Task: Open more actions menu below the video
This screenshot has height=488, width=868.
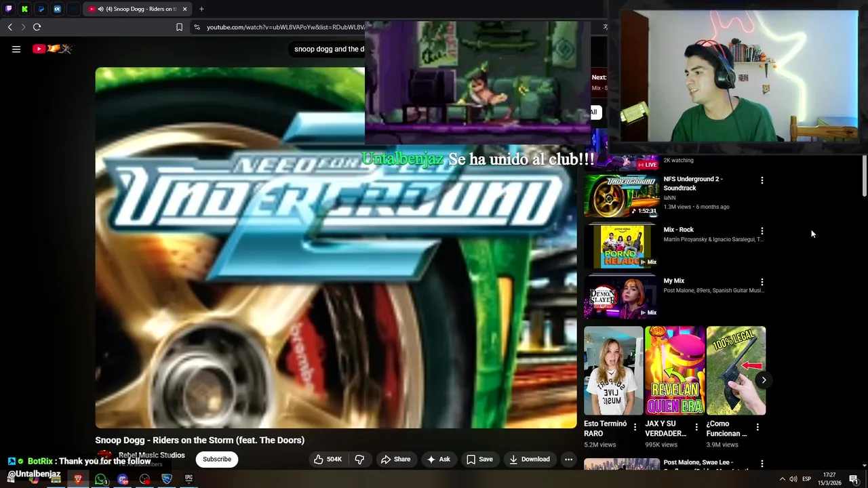Action: pos(568,459)
